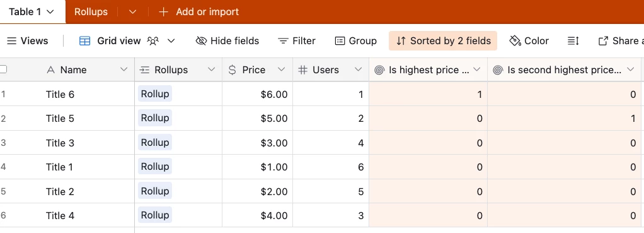644x233 pixels.
Task: Open the Share view icon
Action: tap(603, 41)
